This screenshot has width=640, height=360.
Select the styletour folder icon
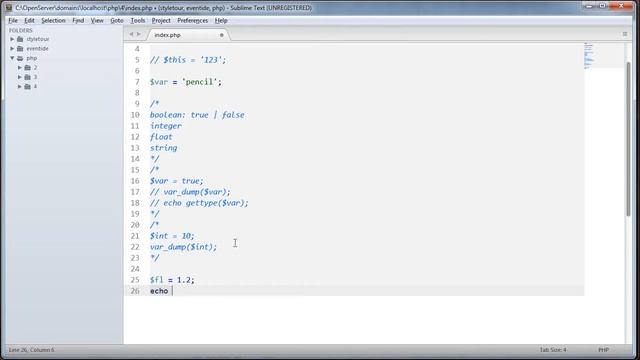[x=20, y=39]
